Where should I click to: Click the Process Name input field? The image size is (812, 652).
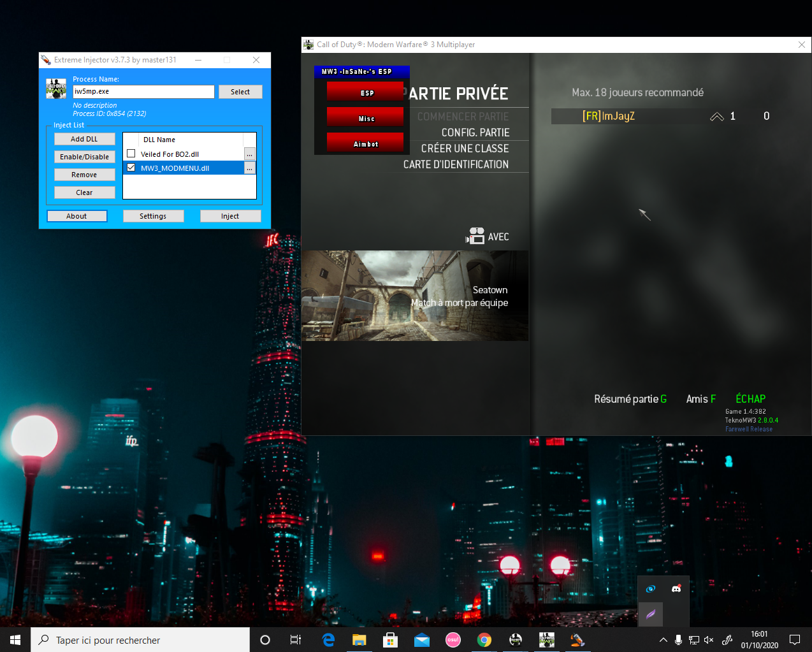pos(143,92)
